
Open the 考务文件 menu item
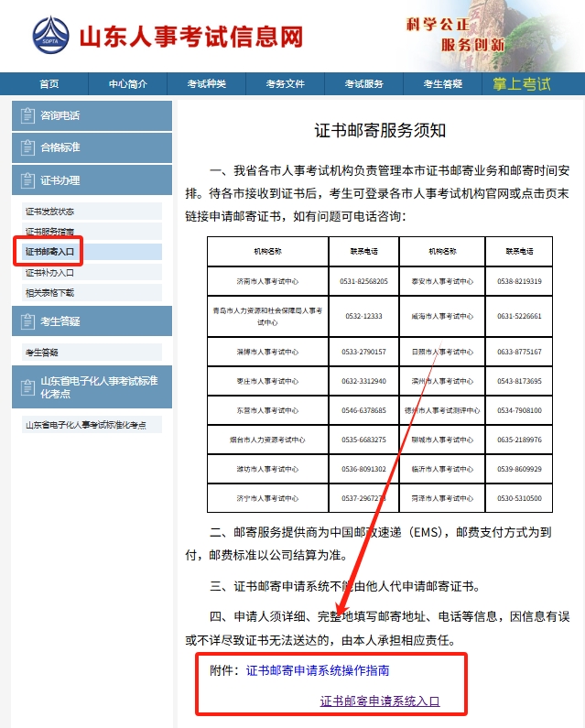click(285, 84)
